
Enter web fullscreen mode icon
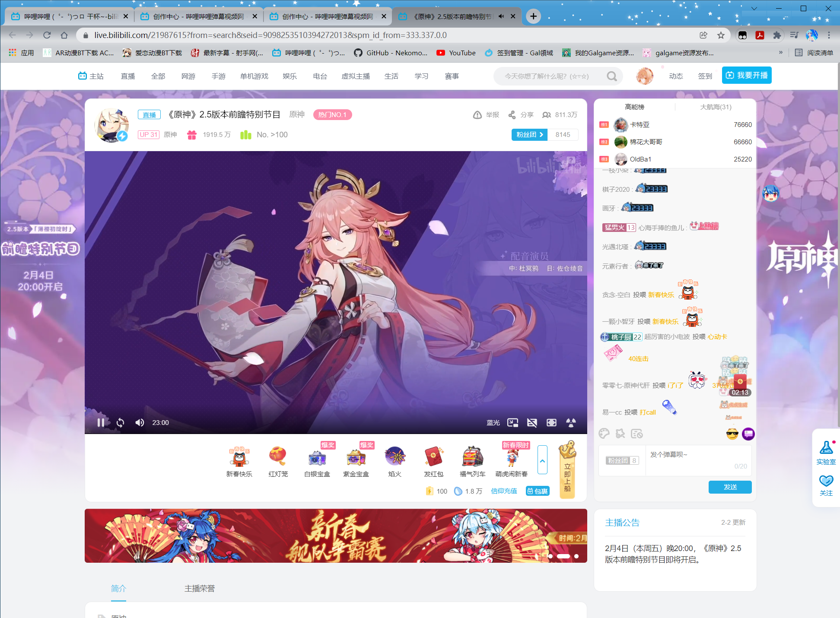(551, 422)
